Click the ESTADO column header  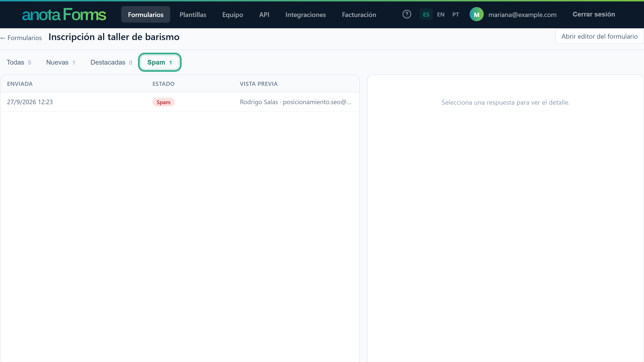click(x=164, y=84)
